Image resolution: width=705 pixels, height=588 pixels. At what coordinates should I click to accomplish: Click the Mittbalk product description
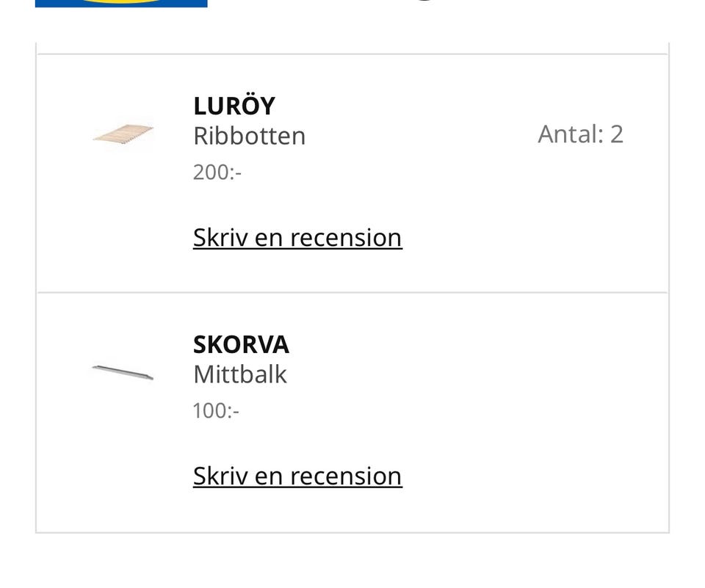coord(239,374)
